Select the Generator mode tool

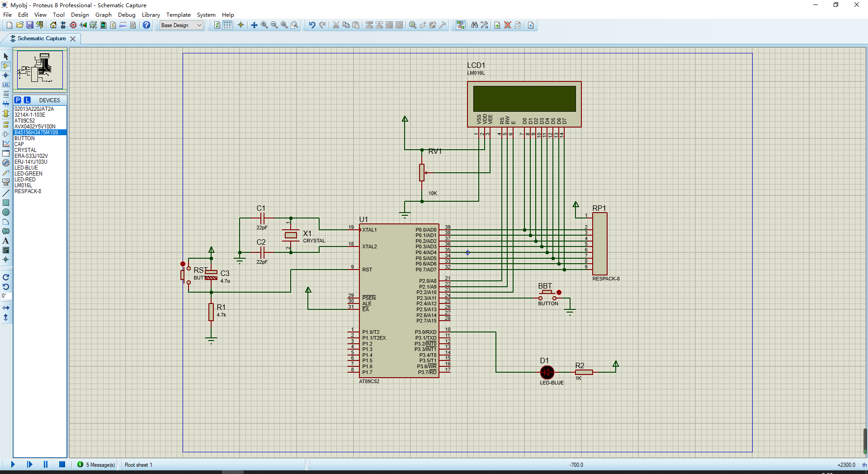[6, 163]
